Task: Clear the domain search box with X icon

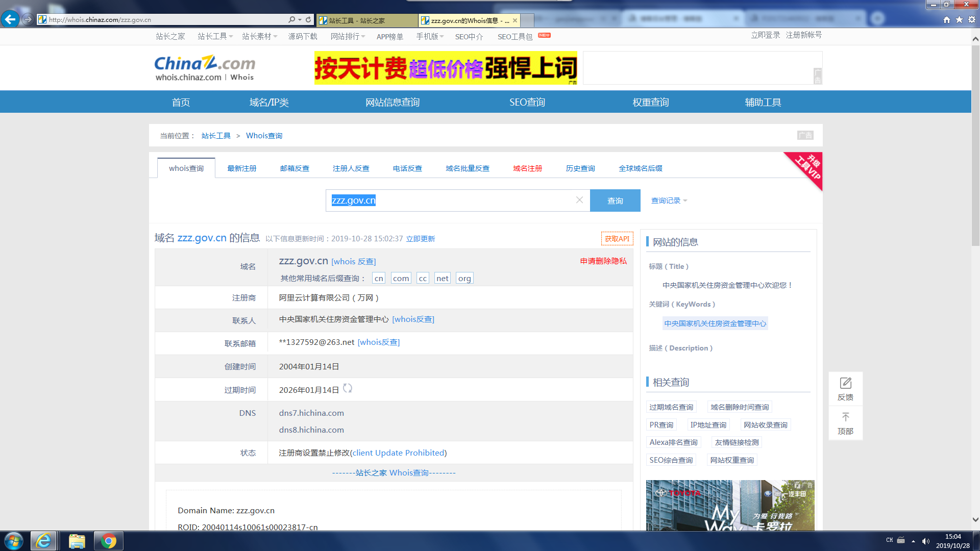Action: tap(579, 200)
